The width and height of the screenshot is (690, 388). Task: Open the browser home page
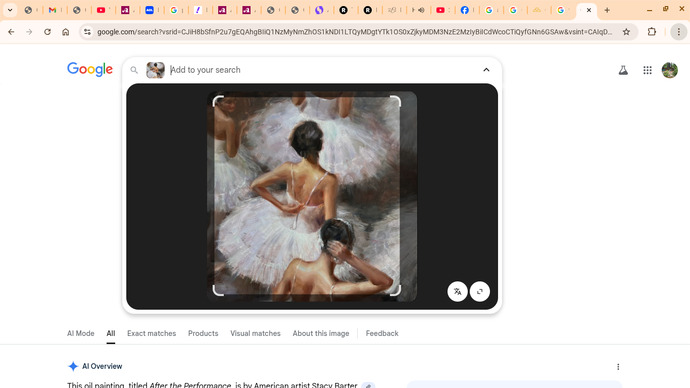[66, 32]
